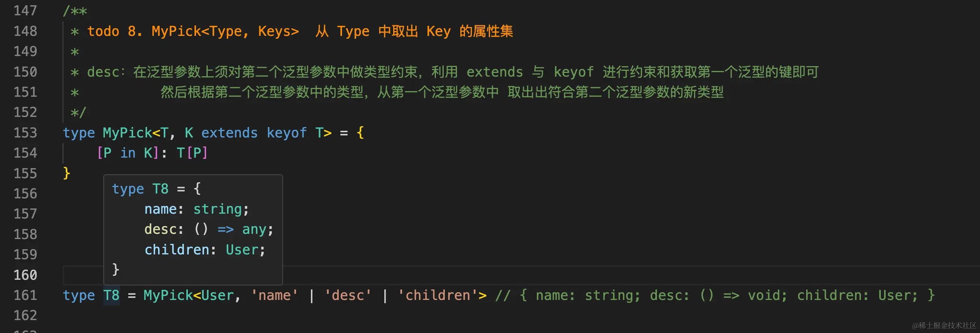Image resolution: width=980 pixels, height=333 pixels.
Task: Place cursor on the in keyword on line 154
Action: pos(128,153)
